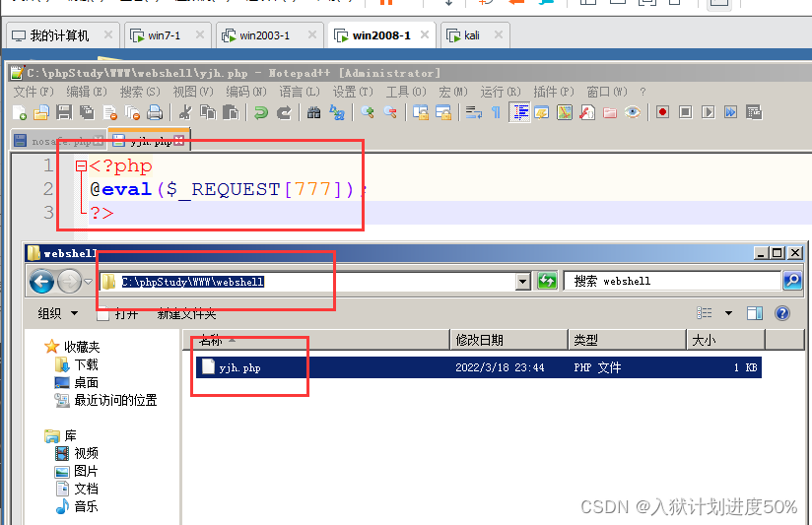Go back in the webshell Explorer window

pyautogui.click(x=42, y=282)
